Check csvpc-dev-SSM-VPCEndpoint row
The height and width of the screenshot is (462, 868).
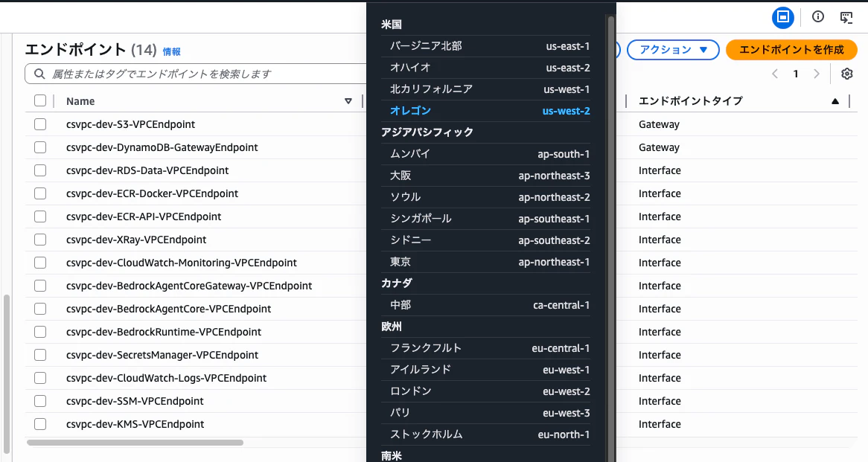(40, 400)
